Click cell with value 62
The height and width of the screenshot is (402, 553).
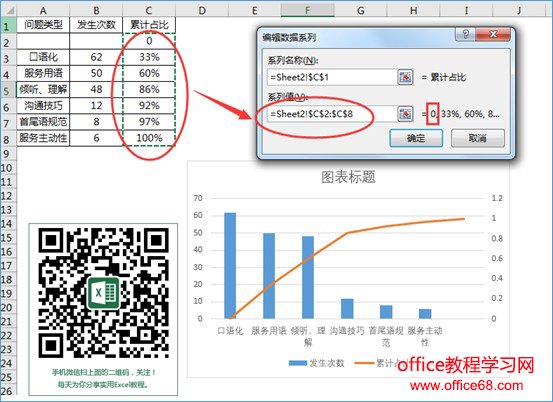point(96,57)
